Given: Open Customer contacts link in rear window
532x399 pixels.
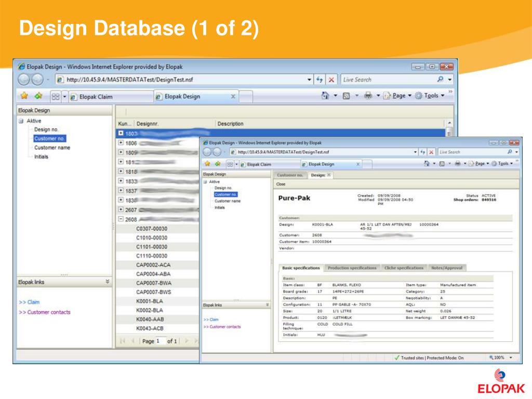Looking at the screenshot, I should (x=45, y=312).
